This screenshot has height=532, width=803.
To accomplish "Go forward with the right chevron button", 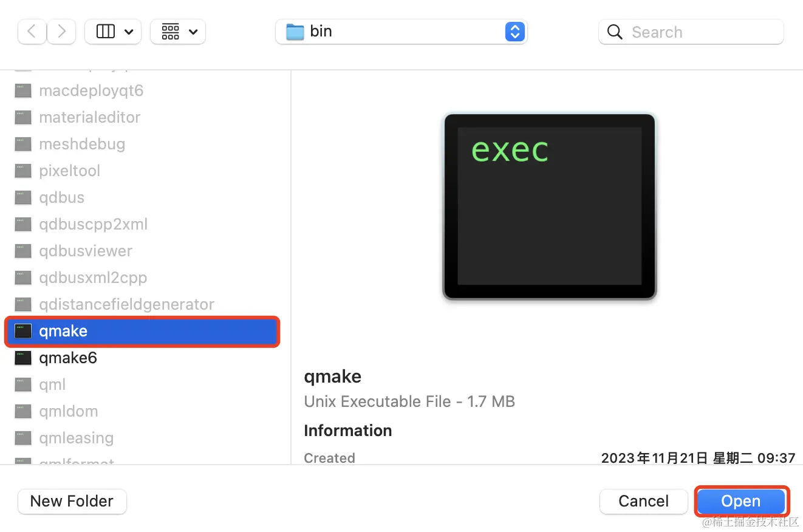I will pyautogui.click(x=61, y=32).
